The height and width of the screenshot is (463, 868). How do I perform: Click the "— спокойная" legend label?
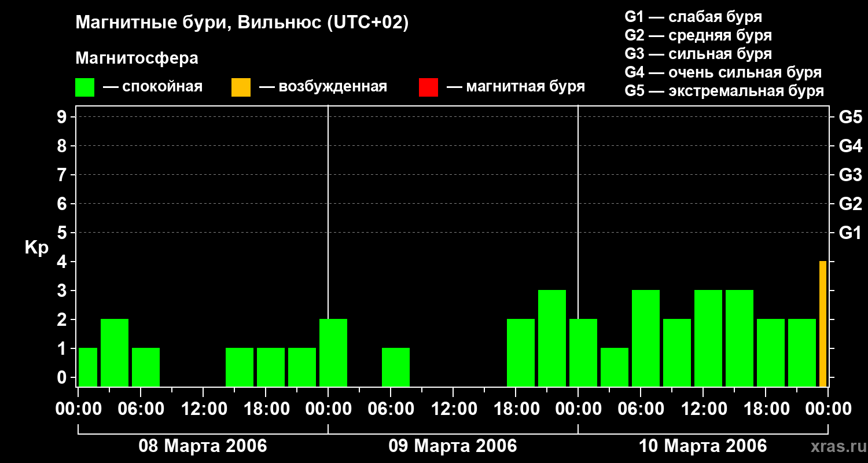pos(153,87)
